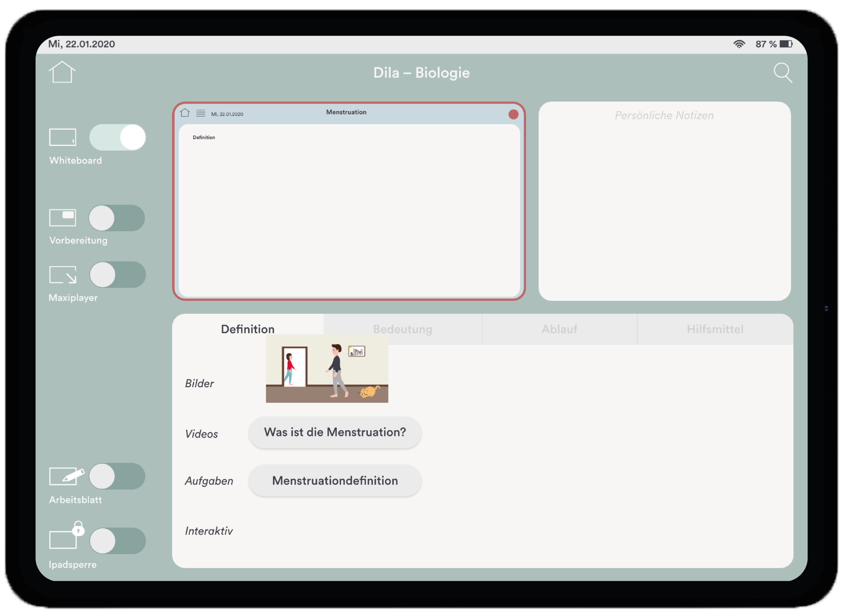
Task: Activate the Ipadsperre toggle
Action: [118, 541]
